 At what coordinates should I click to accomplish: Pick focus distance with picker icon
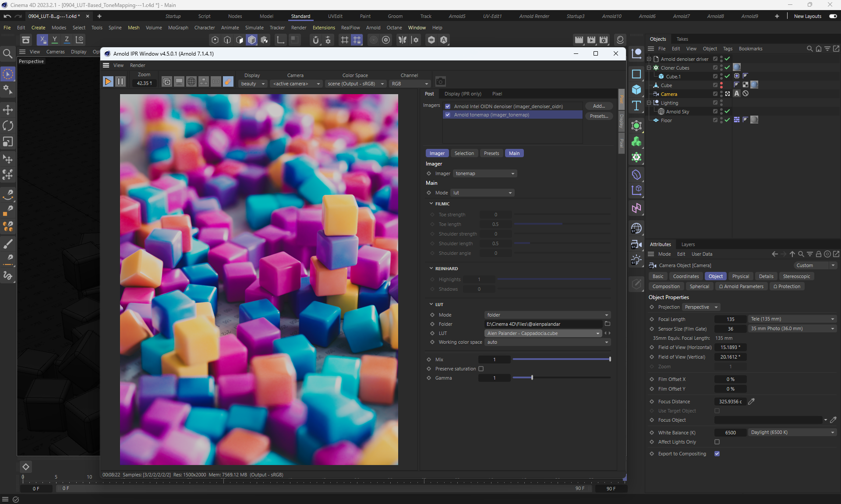[x=751, y=402]
